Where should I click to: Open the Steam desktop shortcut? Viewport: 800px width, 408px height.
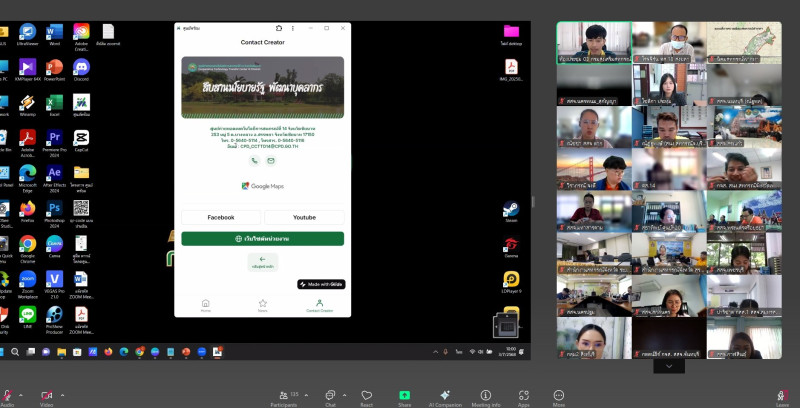[x=511, y=211]
